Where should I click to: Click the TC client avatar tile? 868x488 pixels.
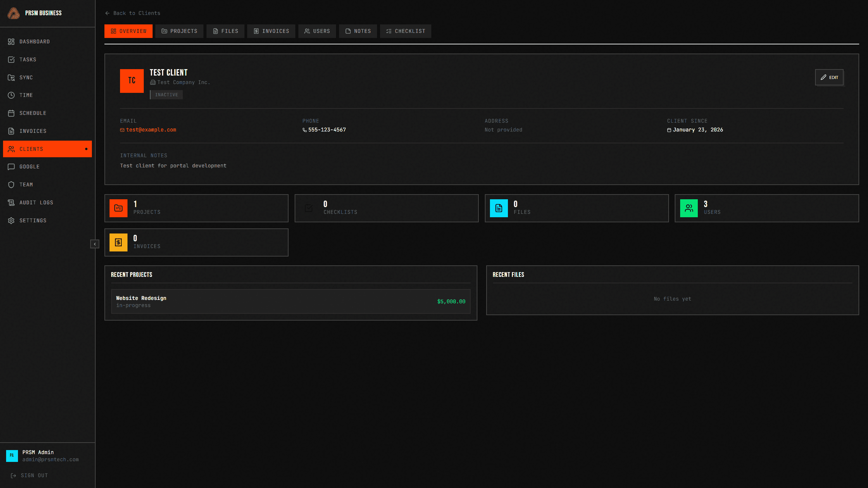coord(132,81)
